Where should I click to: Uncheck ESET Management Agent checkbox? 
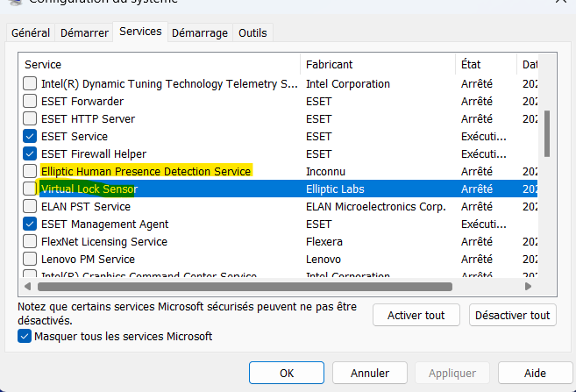[30, 225]
